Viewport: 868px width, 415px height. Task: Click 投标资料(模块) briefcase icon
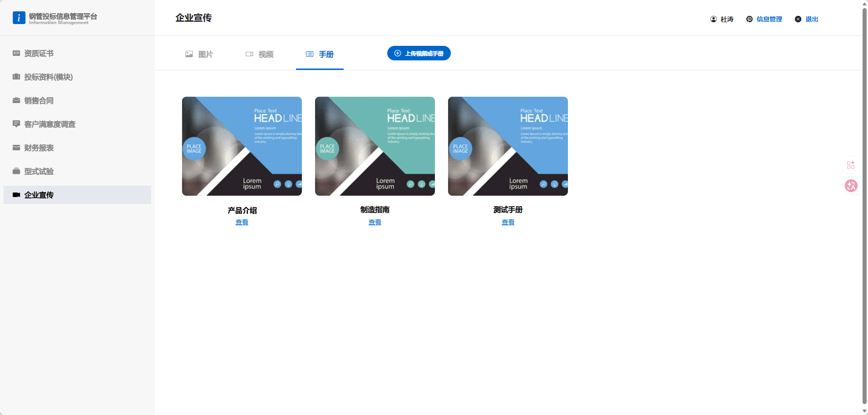click(x=16, y=77)
